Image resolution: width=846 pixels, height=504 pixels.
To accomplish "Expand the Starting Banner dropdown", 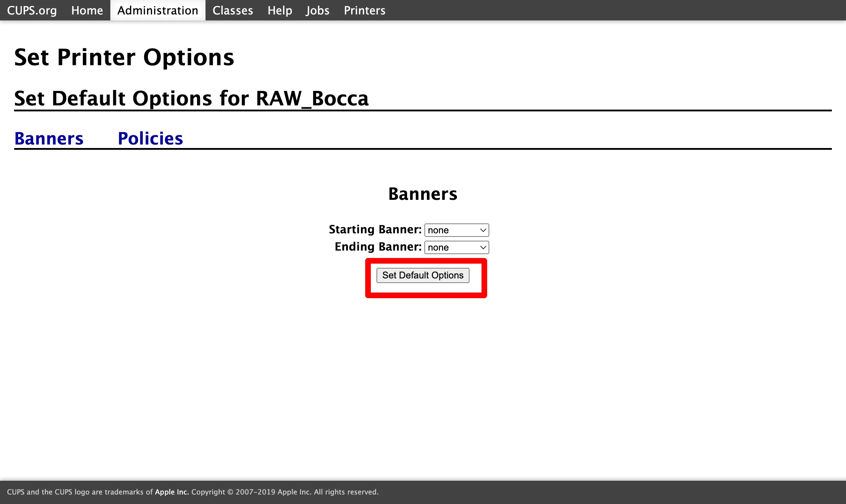I will click(x=456, y=230).
